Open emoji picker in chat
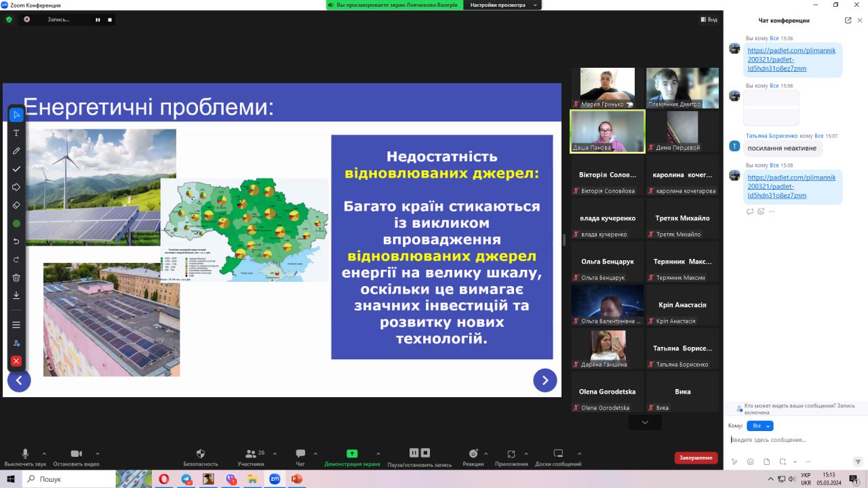The width and height of the screenshot is (868, 488). tap(750, 462)
